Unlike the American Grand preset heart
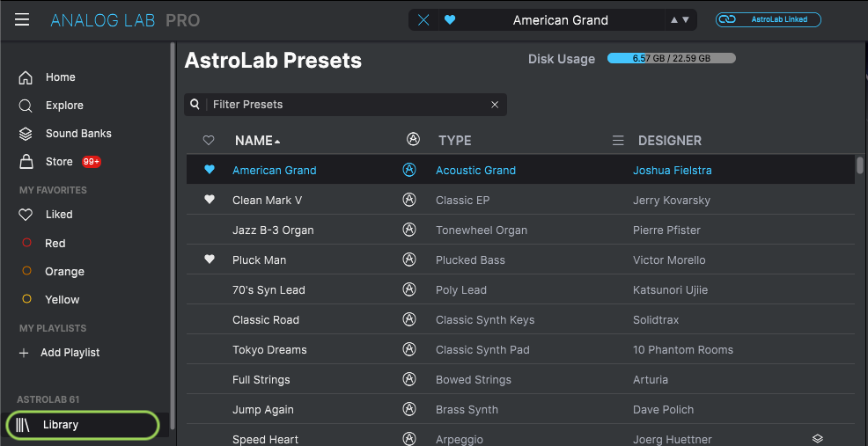 pyautogui.click(x=210, y=170)
